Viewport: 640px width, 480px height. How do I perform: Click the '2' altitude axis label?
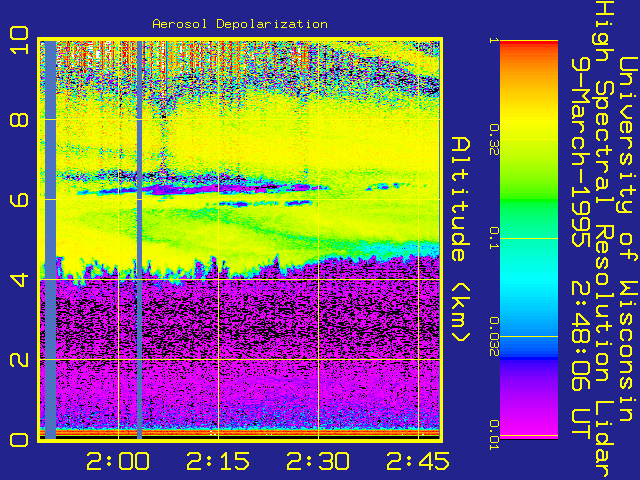[19, 360]
